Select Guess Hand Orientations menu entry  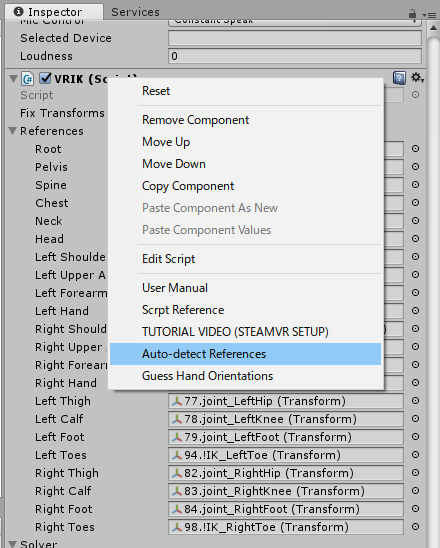pyautogui.click(x=245, y=376)
